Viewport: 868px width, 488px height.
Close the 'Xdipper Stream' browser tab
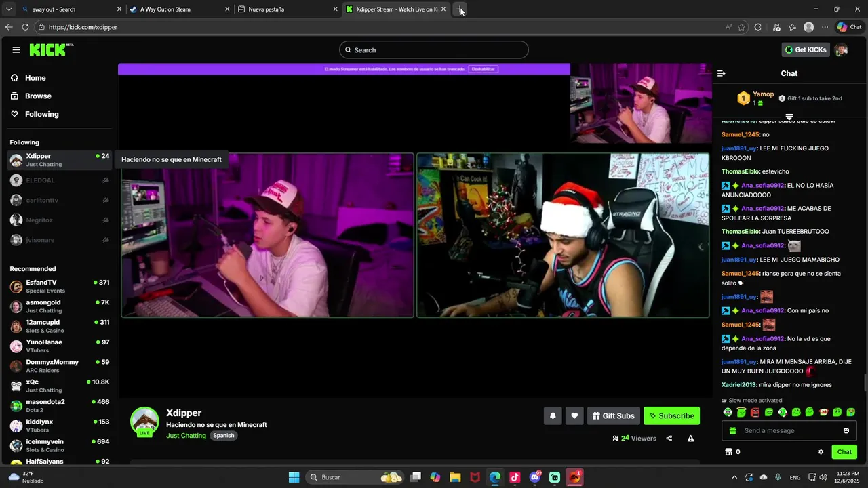(x=443, y=9)
